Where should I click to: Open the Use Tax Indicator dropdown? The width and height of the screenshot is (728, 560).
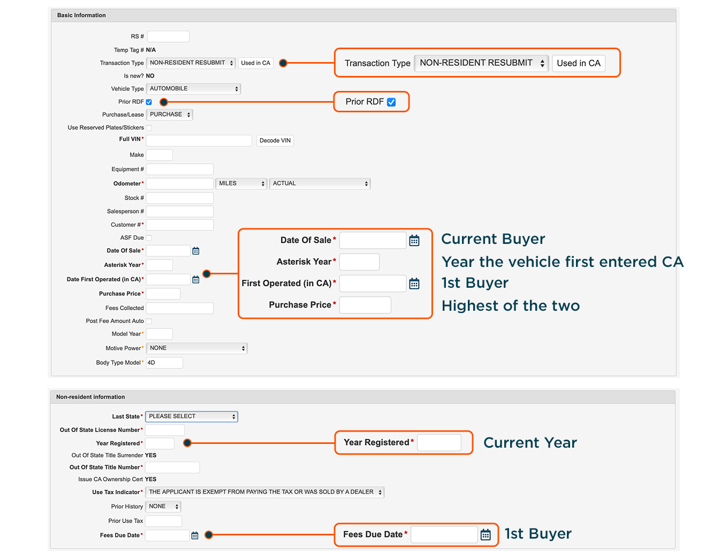click(x=265, y=492)
